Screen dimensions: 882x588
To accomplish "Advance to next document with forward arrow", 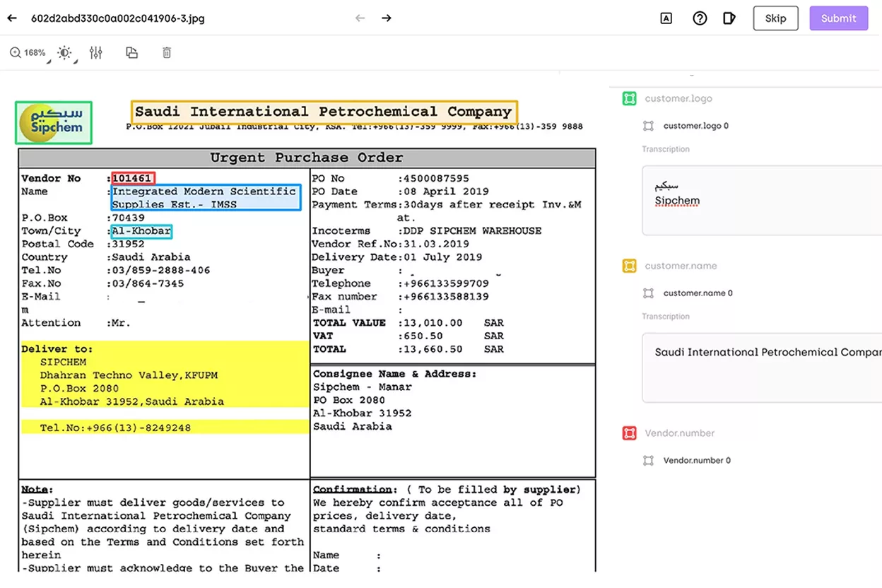I will (386, 18).
